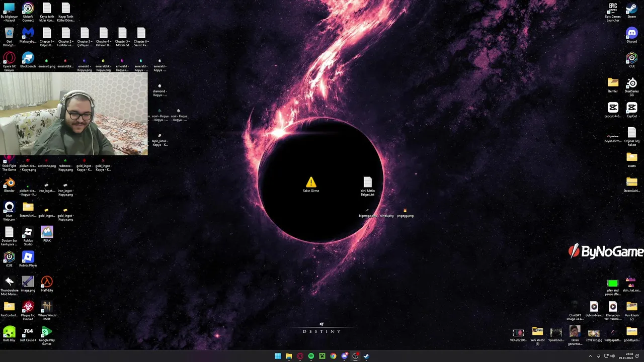Screen dimensions: 644x362
Task: Launch the Blockbench desktop shortcut
Action: pyautogui.click(x=28, y=60)
